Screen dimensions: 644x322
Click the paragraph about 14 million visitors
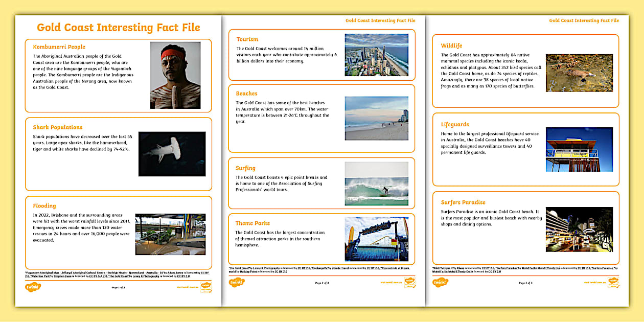[x=287, y=55]
